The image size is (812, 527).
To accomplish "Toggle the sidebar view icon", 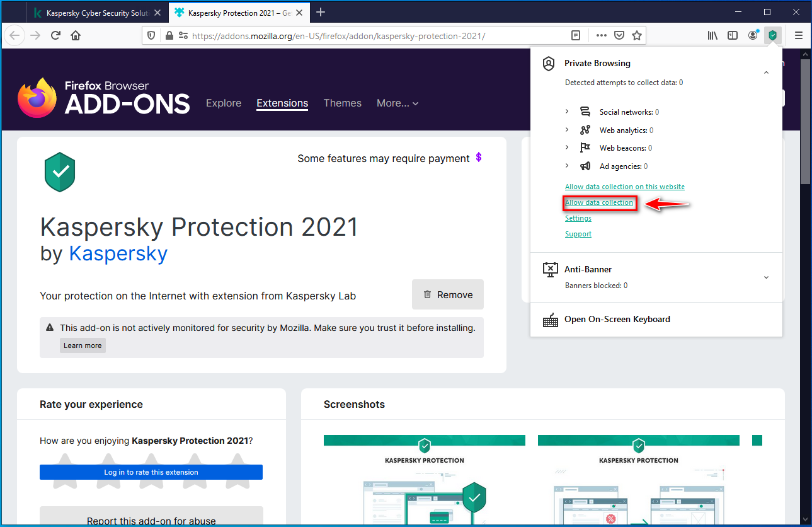I will pos(733,35).
